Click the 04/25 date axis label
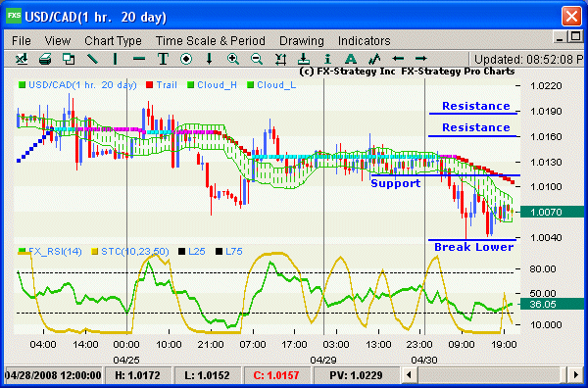Screen dimensions: 588x388 (x=126, y=360)
